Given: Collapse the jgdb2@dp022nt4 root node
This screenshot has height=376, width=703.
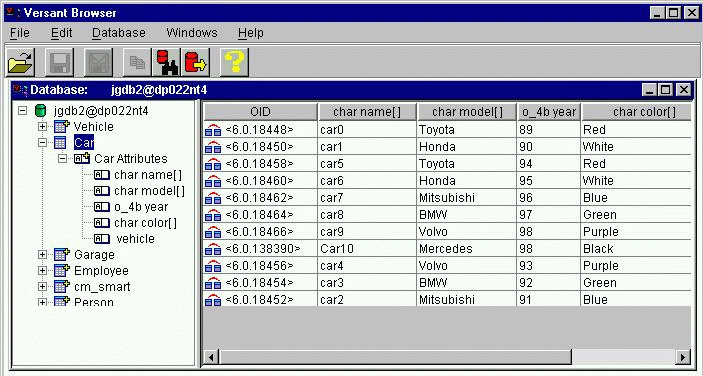Looking at the screenshot, I should (22, 111).
